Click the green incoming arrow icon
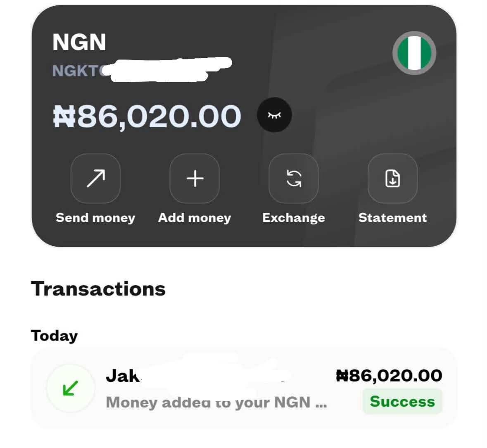Viewport: 487px width, 448px height. 71,388
